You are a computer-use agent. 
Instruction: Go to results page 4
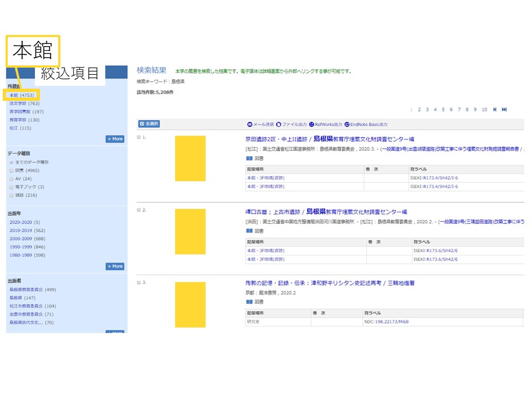point(436,110)
